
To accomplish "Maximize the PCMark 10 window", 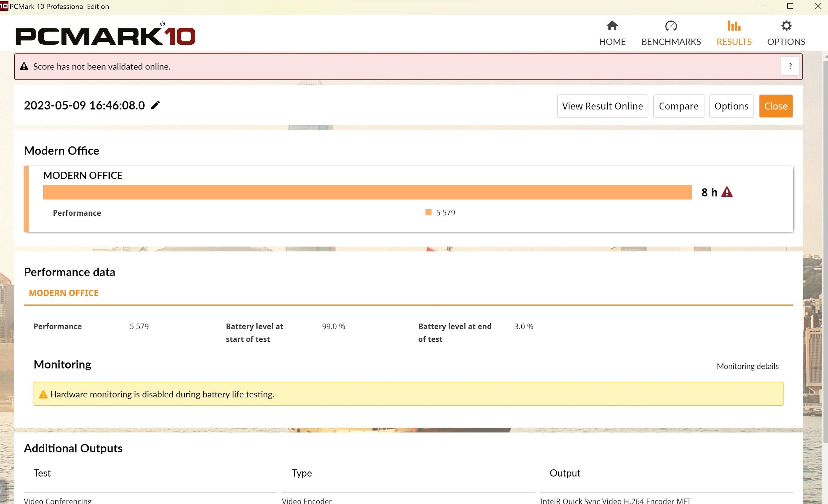I will [x=790, y=6].
